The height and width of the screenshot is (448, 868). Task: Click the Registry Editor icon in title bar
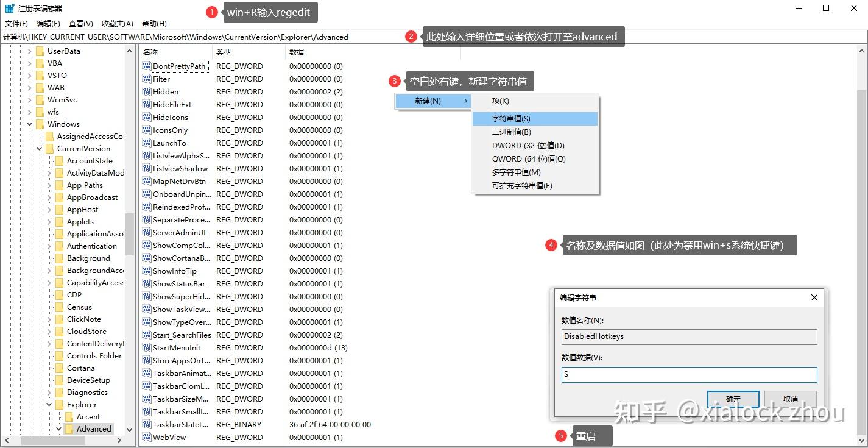(x=10, y=9)
